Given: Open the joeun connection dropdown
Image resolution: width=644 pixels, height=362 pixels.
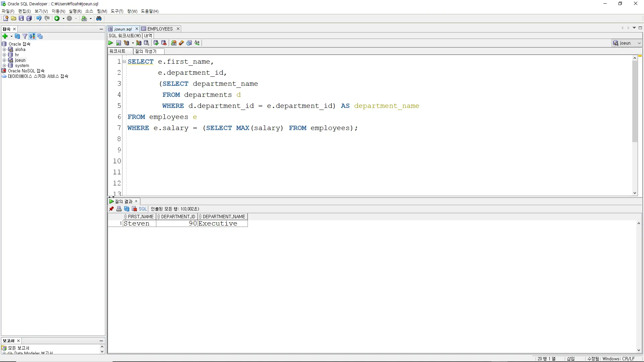Looking at the screenshot, I should (x=639, y=43).
